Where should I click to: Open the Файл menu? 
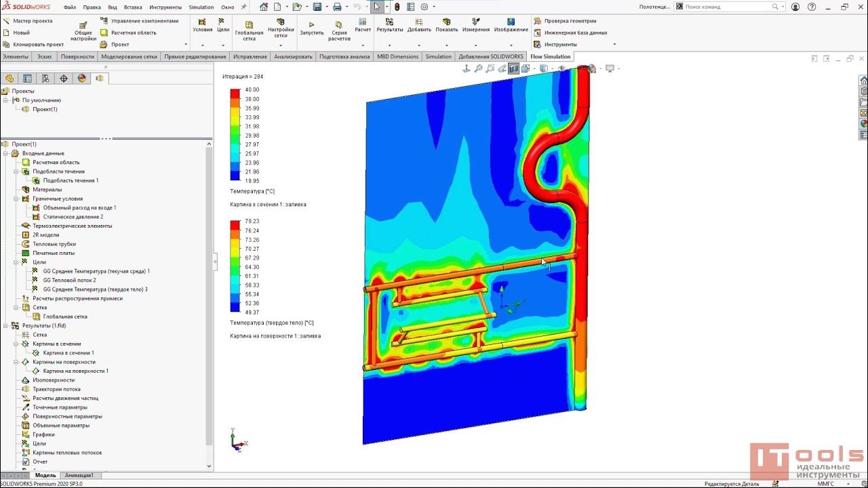[x=70, y=7]
